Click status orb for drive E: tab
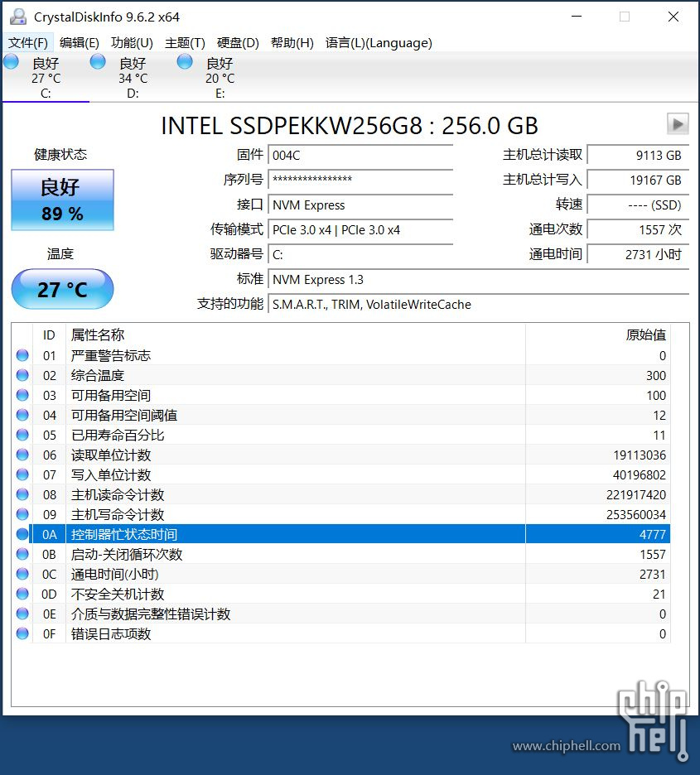 tap(185, 62)
